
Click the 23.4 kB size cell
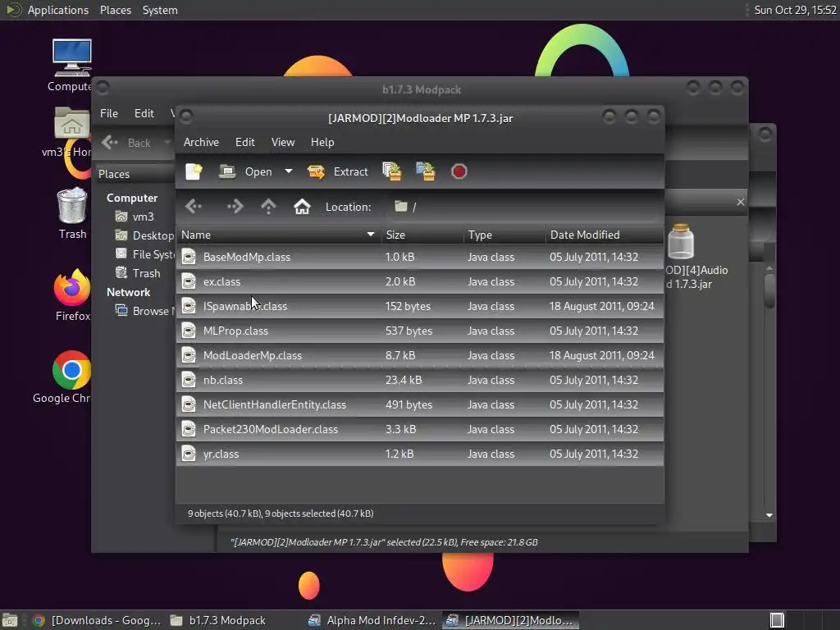404,381
